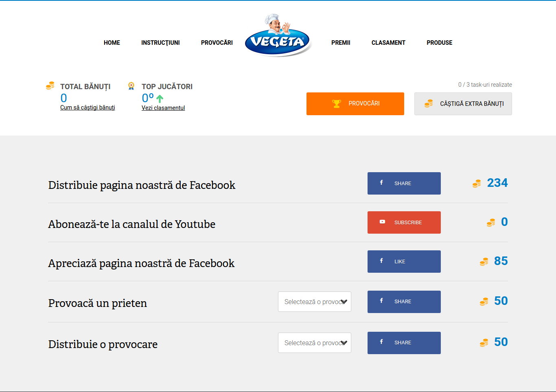Open challenge dropdown for Provoacă un prieten
This screenshot has height=392, width=556.
point(315,302)
